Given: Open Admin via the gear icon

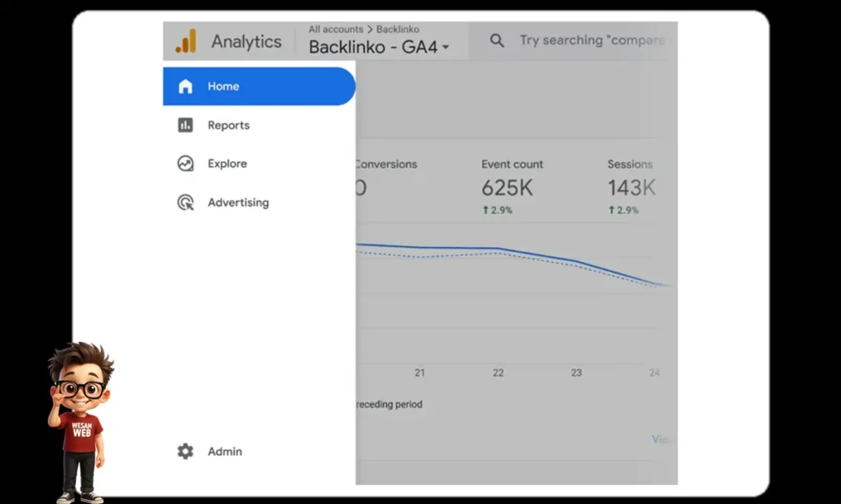Looking at the screenshot, I should click(186, 451).
